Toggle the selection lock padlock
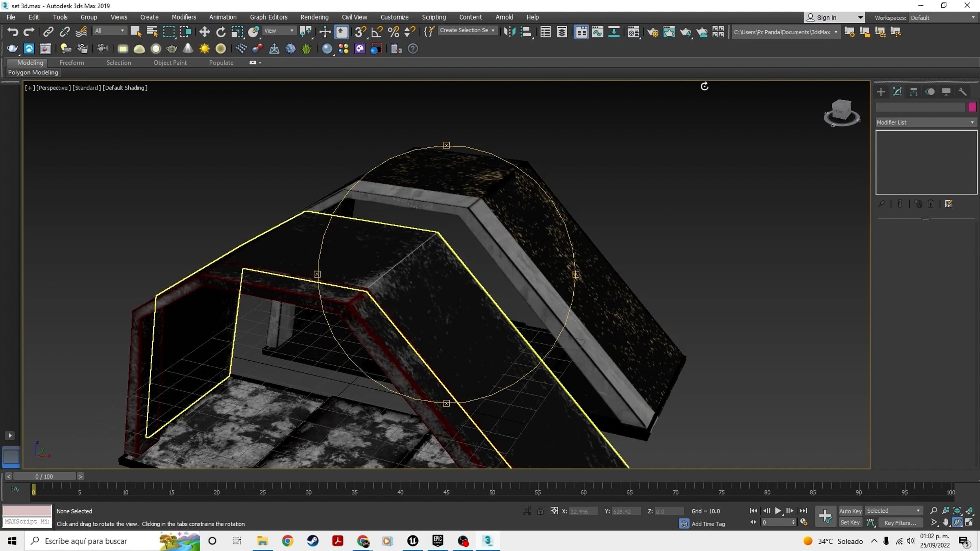 pyautogui.click(x=540, y=511)
